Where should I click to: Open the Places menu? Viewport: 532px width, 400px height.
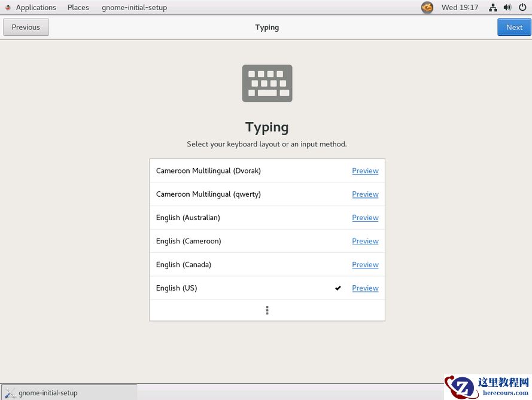[78, 7]
